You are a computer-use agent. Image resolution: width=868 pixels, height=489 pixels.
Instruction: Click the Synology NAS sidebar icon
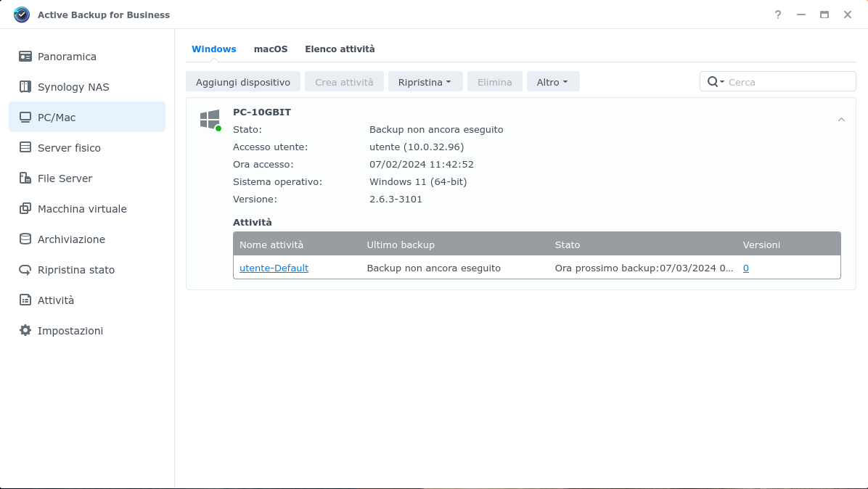click(25, 87)
